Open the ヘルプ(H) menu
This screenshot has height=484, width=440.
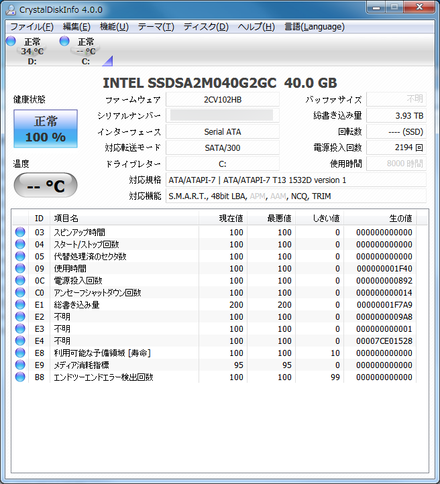[256, 27]
